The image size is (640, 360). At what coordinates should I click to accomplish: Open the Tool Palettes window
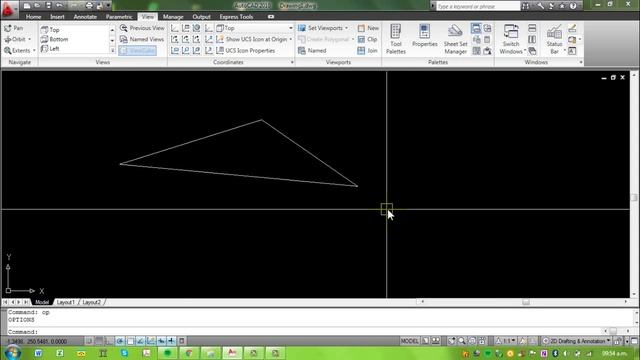coord(396,39)
